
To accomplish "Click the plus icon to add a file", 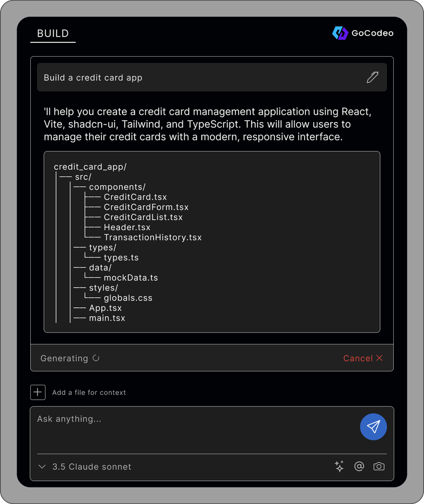I will [x=38, y=392].
